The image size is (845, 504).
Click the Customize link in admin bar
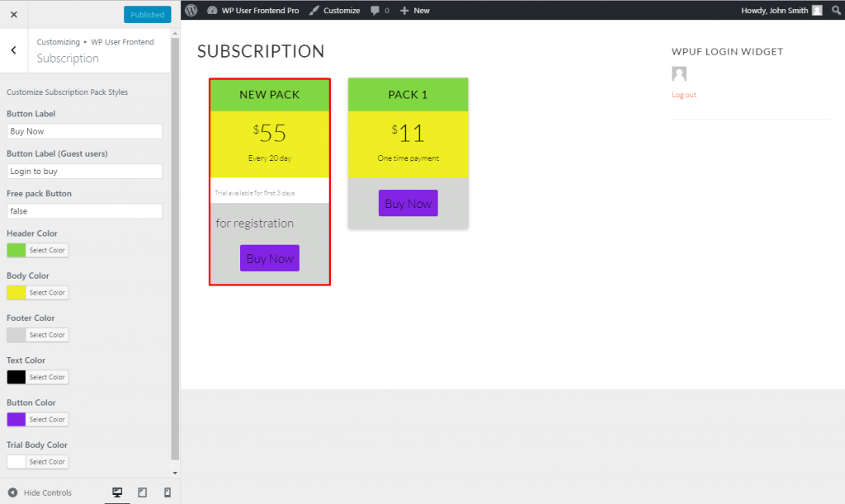pos(334,10)
